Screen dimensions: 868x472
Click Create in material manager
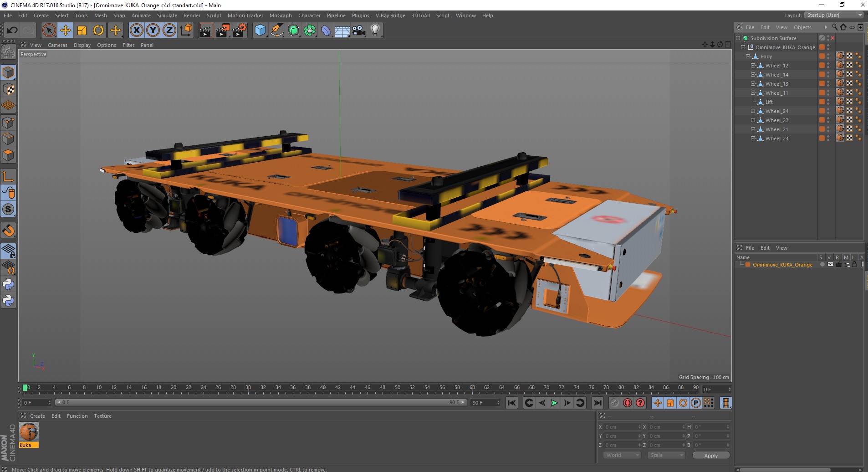37,416
